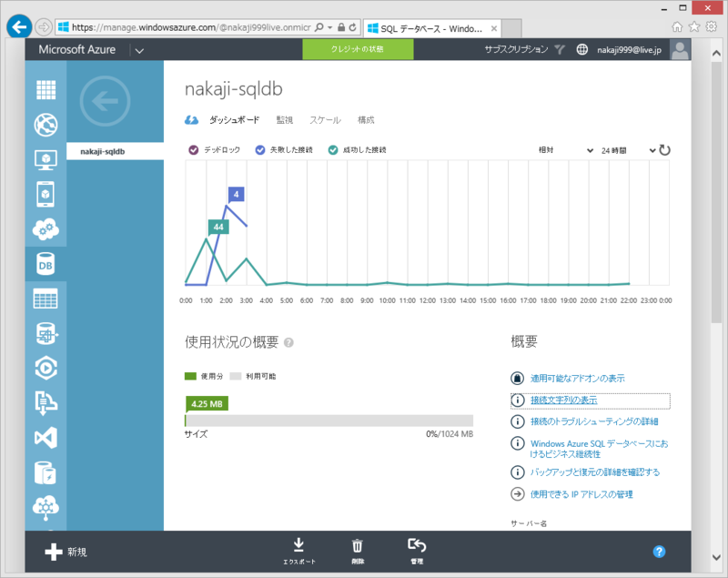The width and height of the screenshot is (728, 578).
Task: Open Cache cylinder with bolt icon
Action: pyautogui.click(x=45, y=472)
